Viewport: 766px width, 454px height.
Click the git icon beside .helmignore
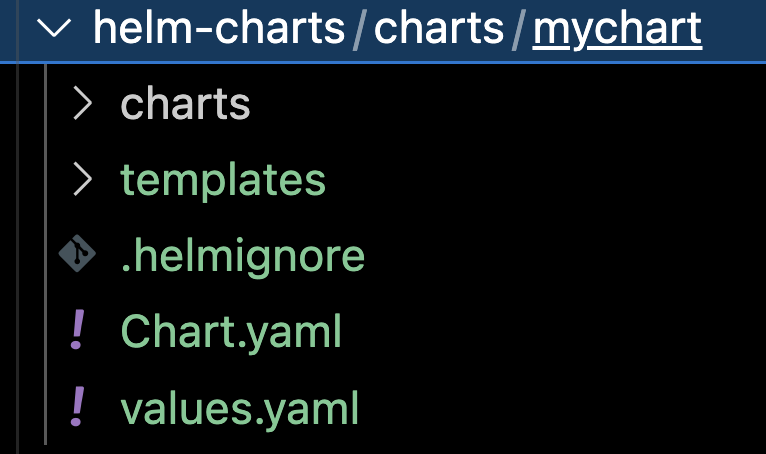click(x=78, y=256)
